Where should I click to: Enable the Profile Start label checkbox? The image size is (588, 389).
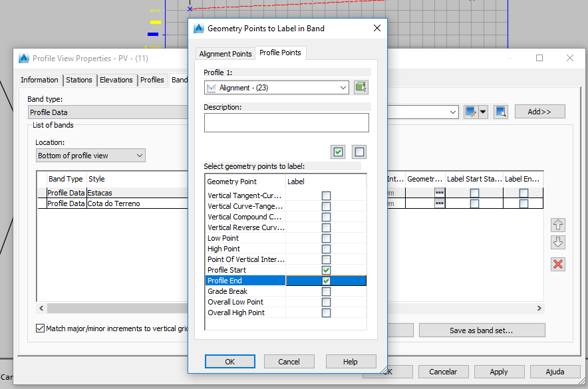click(x=325, y=270)
